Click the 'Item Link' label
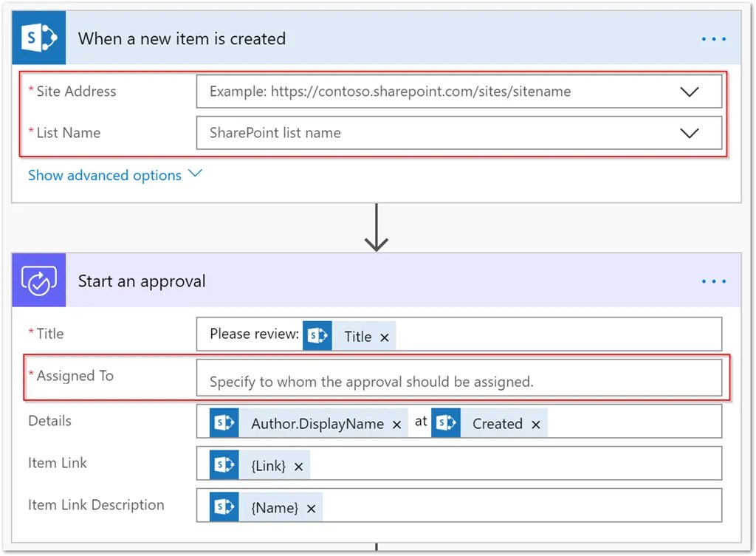Image resolution: width=756 pixels, height=556 pixels. (x=58, y=463)
